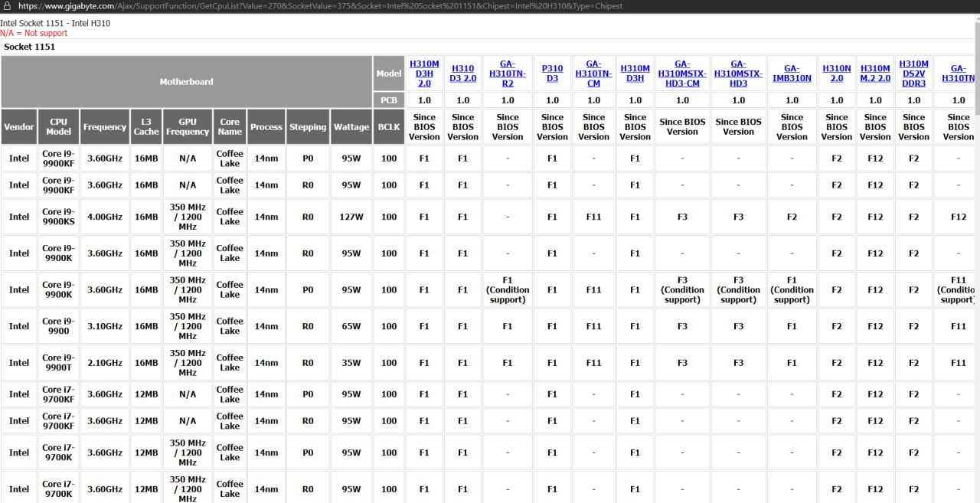The image size is (980, 503).
Task: Open the GA-IMB310N model link
Action: pos(792,73)
